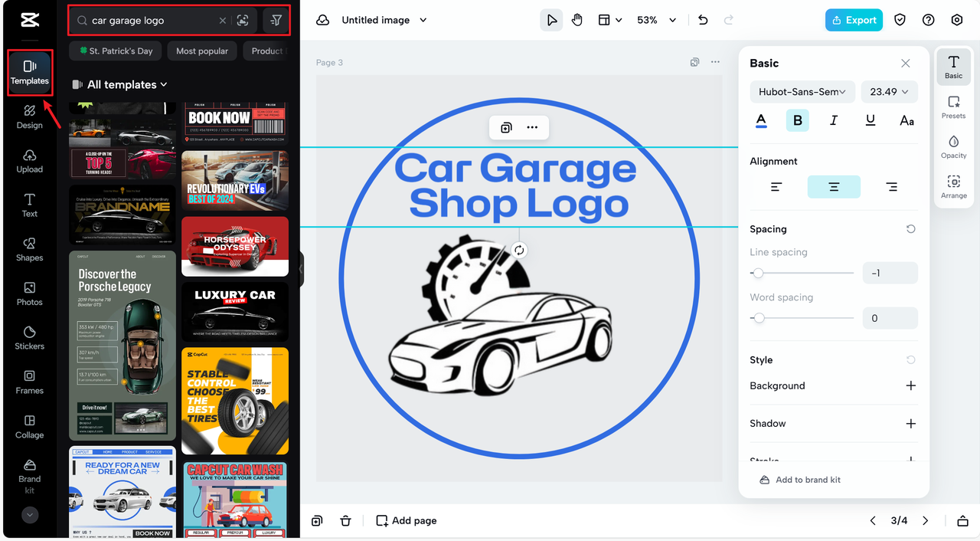The height and width of the screenshot is (541, 980).
Task: Undo the last action
Action: coord(703,20)
